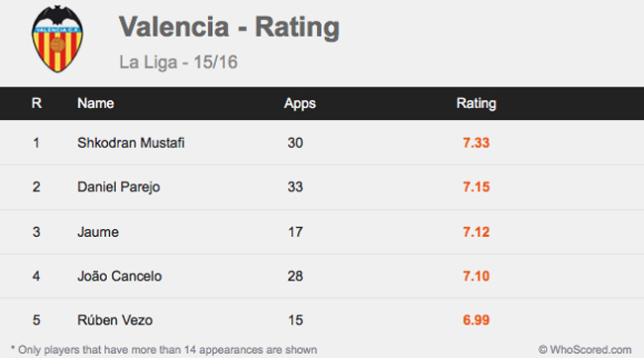Viewport: 644px width, 358px height.
Task: Click Mustafi's 7.33 rating value
Action: coord(476,143)
